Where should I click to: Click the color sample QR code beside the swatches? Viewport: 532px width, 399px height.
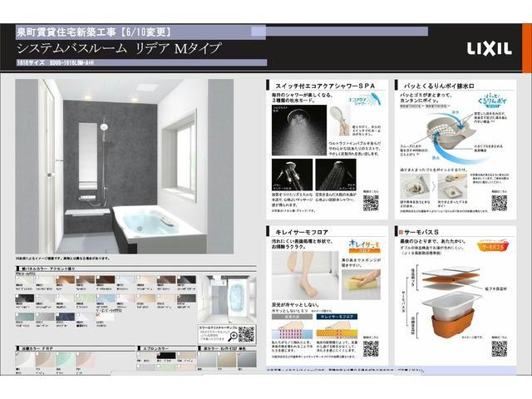click(245, 334)
